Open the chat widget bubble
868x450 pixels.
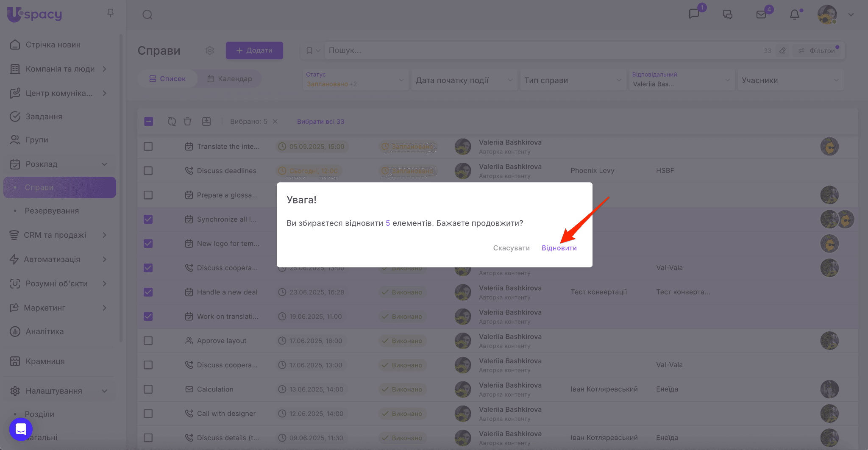[x=21, y=429]
